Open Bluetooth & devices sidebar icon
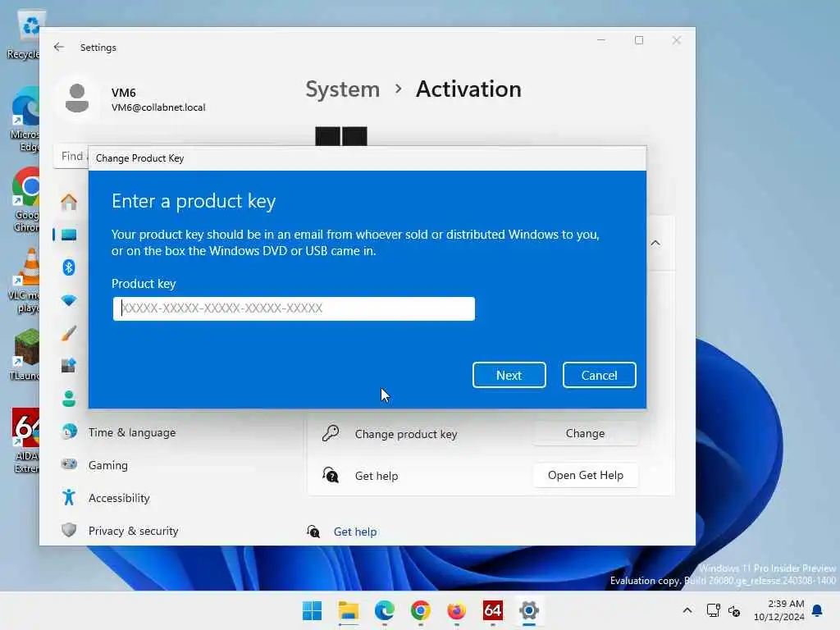The image size is (840, 630). click(69, 267)
